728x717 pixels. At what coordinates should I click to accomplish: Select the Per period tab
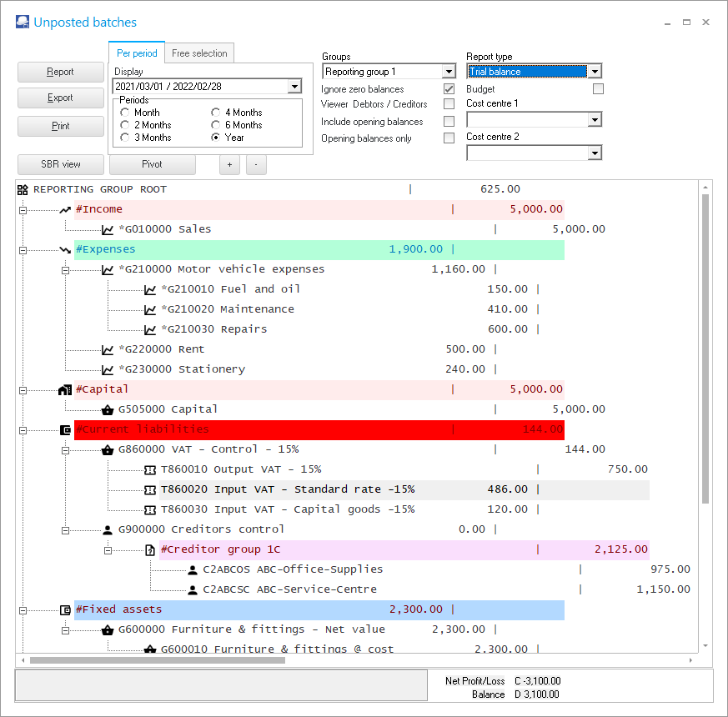point(137,53)
